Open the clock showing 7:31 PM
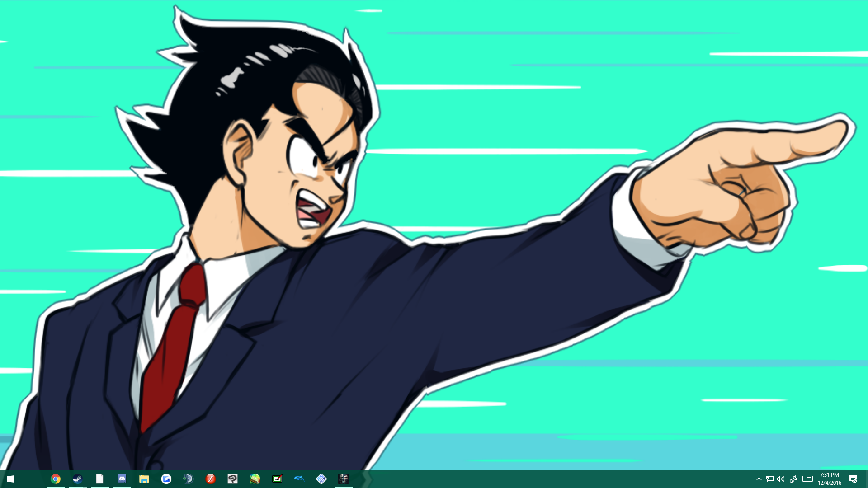The width and height of the screenshot is (868, 488). click(x=830, y=479)
